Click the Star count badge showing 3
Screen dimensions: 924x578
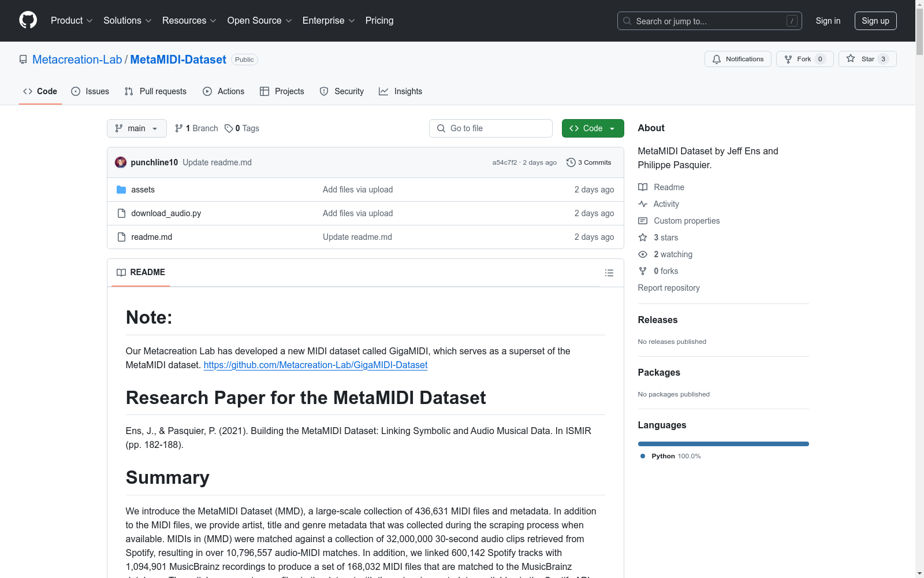point(883,59)
